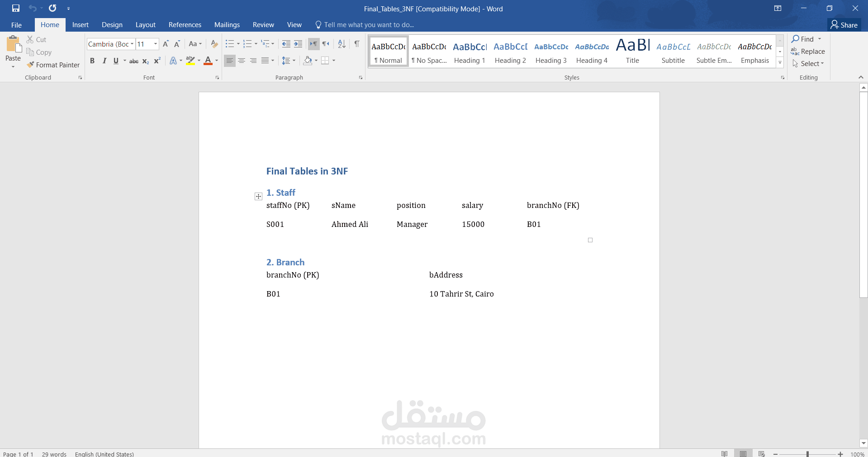Click the Replace button
Viewport: 868px width, 457px height.
click(x=808, y=52)
